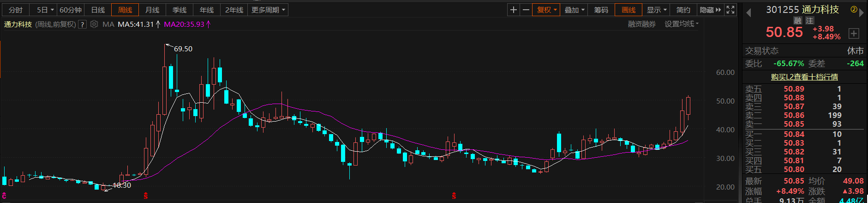Click the red S marker below the 2年线 tab

point(454,196)
